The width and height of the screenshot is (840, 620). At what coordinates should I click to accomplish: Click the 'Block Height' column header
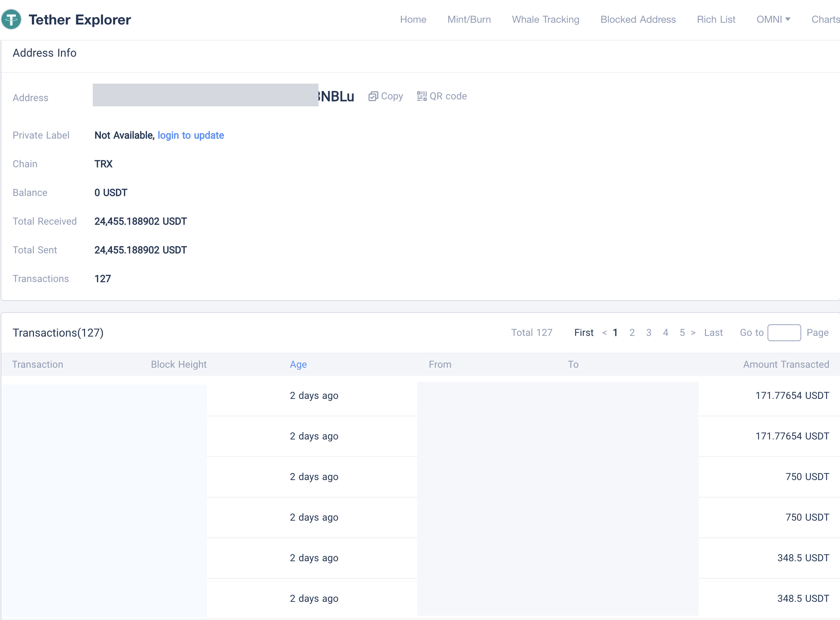tap(178, 365)
